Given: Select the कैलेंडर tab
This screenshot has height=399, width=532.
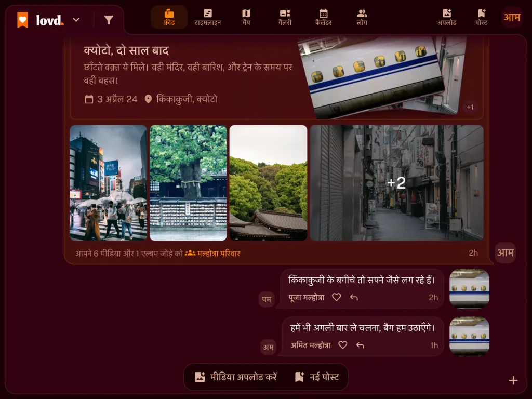Looking at the screenshot, I should point(323,17).
